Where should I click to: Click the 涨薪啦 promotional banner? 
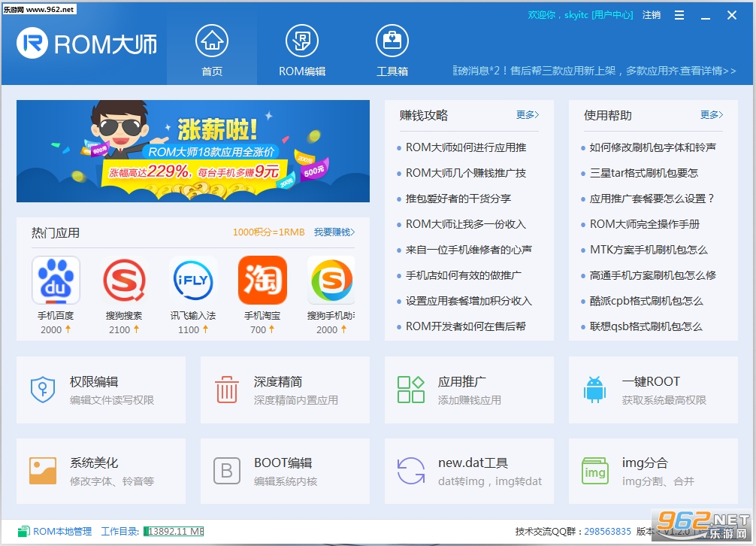click(x=193, y=151)
